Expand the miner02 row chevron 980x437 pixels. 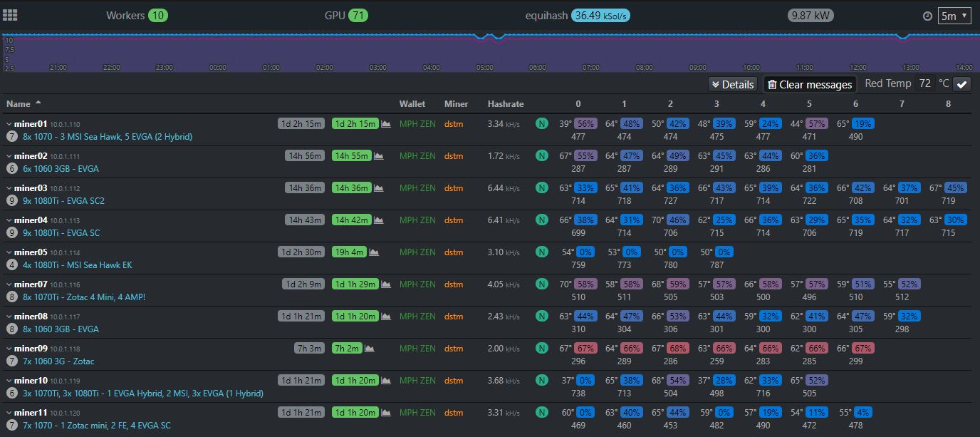[x=9, y=156]
